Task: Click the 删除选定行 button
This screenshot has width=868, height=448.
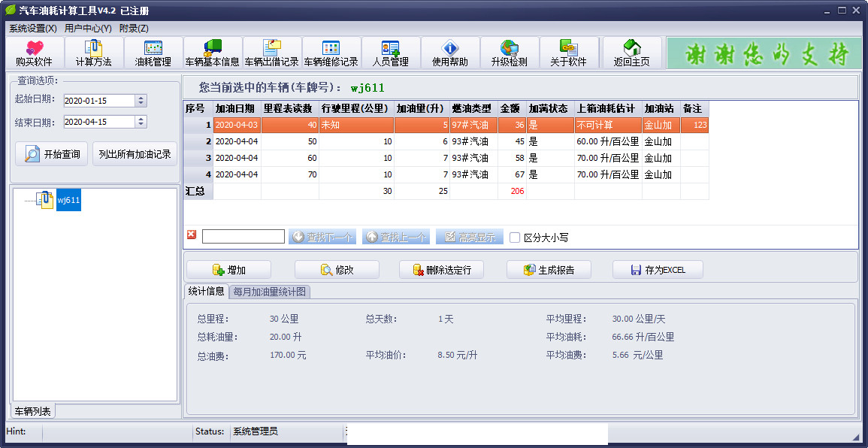Action: [441, 270]
